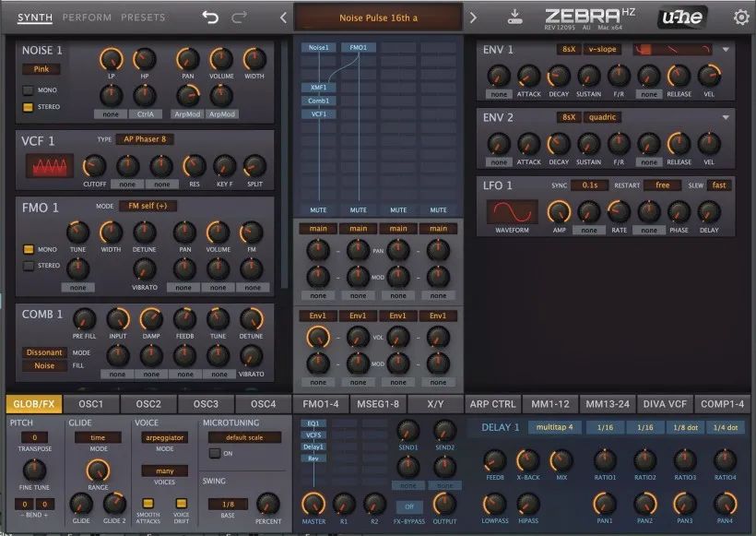This screenshot has height=536, width=756.
Task: Open LFO 1 restart free dropdown
Action: pyautogui.click(x=663, y=185)
